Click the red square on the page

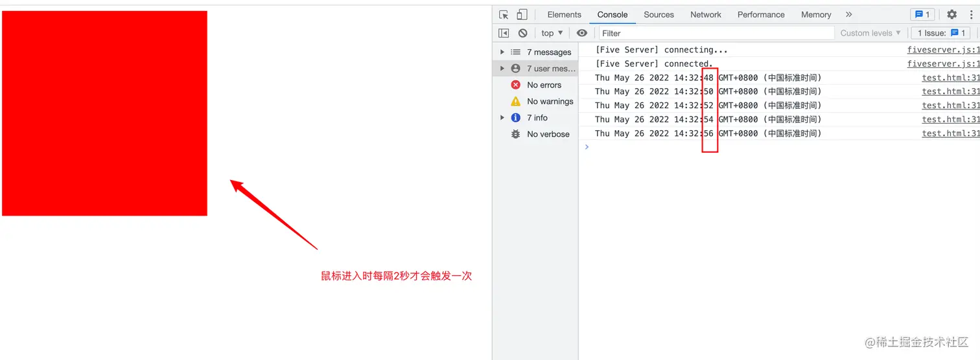104,113
